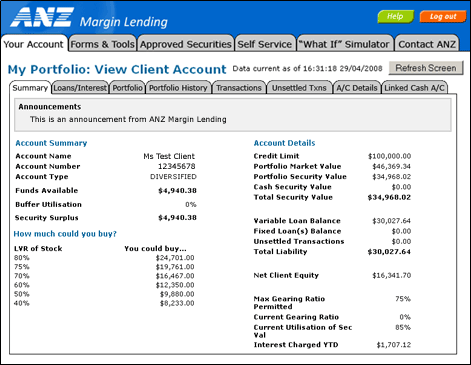Click the ANZ logo
The height and width of the screenshot is (365, 471).
point(42,17)
